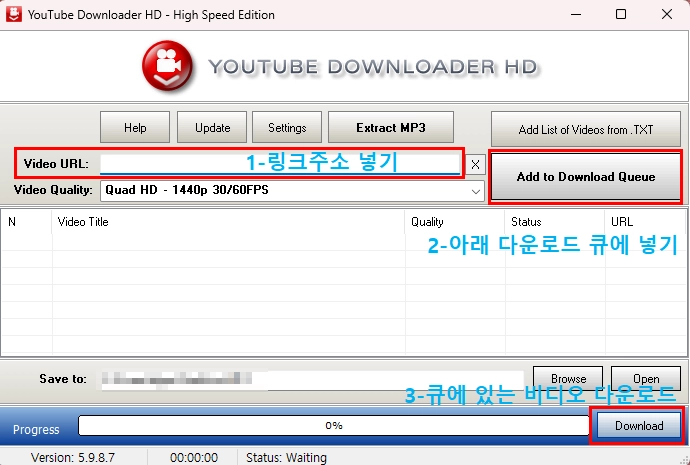Click Browse to choose save folder
690x465 pixels.
568,379
